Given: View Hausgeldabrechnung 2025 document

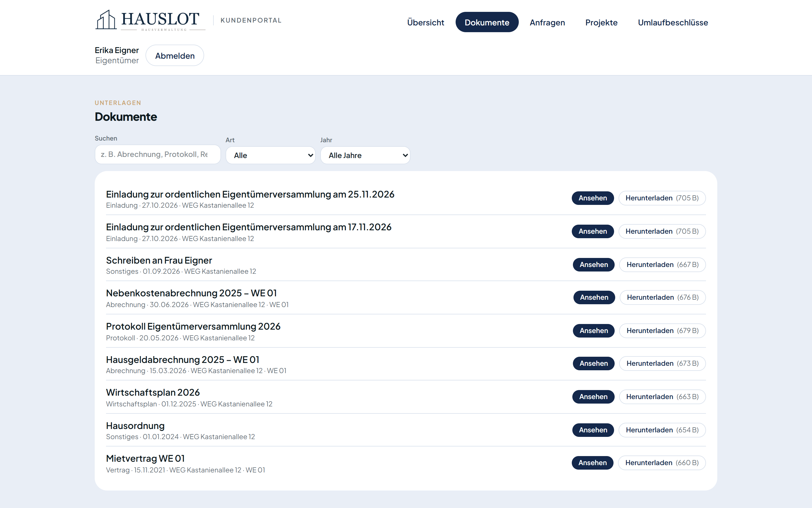Looking at the screenshot, I should [x=593, y=363].
